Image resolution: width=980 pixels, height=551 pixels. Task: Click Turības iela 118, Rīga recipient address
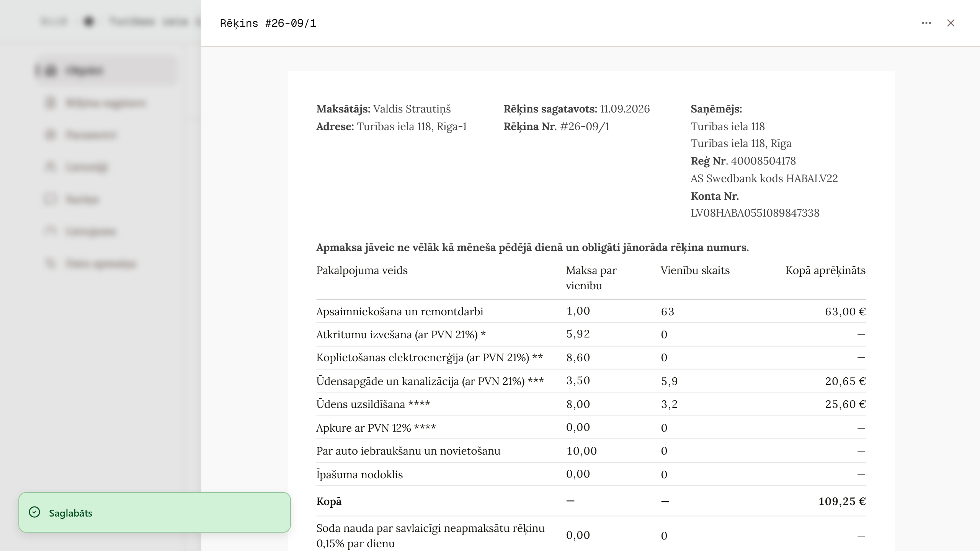tap(741, 143)
